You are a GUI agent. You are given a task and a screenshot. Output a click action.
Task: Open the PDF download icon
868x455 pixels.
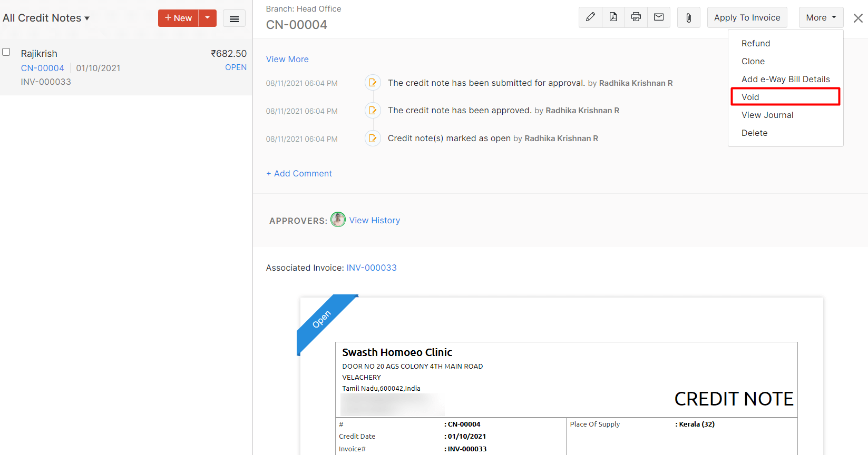tap(613, 17)
